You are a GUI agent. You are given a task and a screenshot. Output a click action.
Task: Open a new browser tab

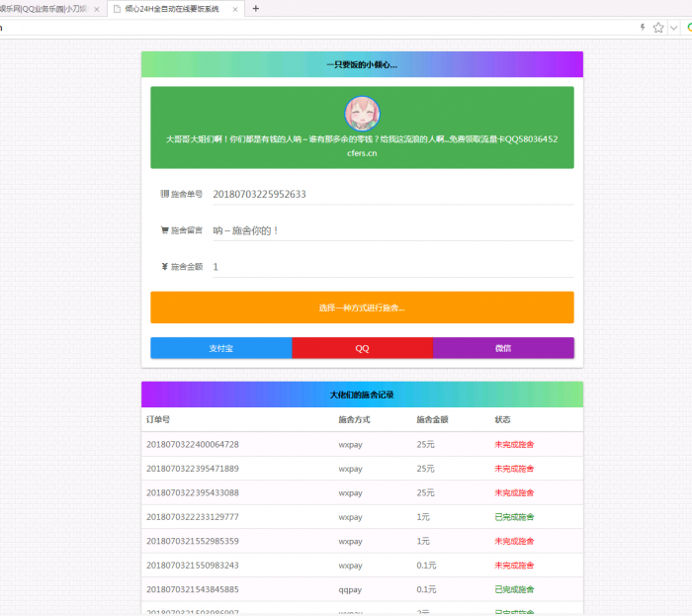256,8
